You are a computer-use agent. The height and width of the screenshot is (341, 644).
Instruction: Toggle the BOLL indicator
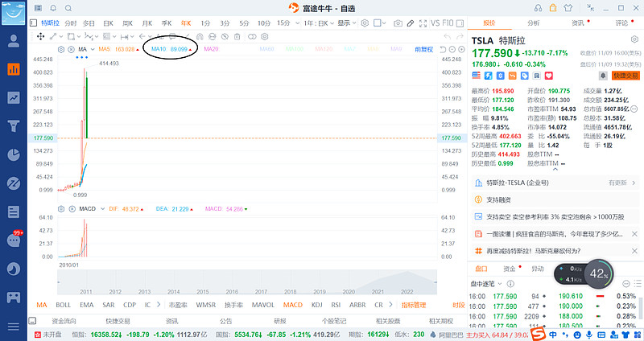tap(64, 305)
